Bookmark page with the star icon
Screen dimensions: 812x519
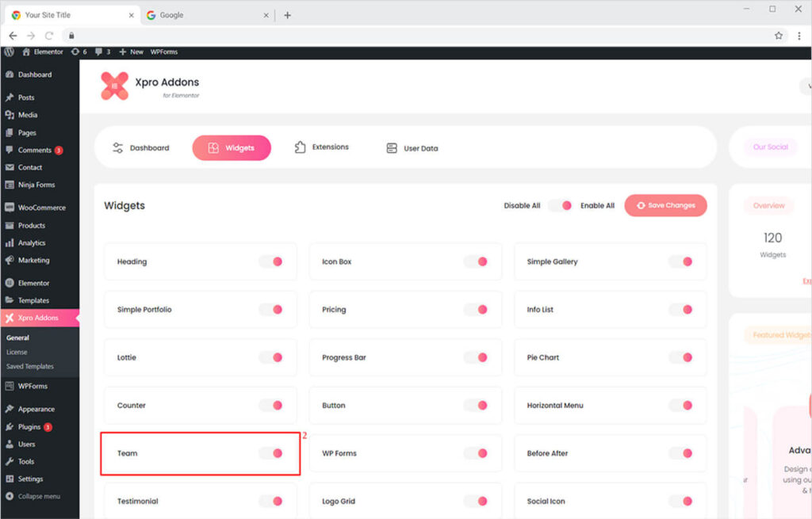779,36
